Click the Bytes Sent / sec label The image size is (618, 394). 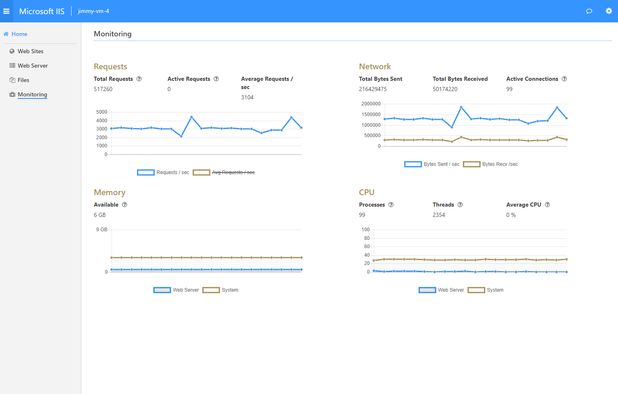tap(441, 164)
